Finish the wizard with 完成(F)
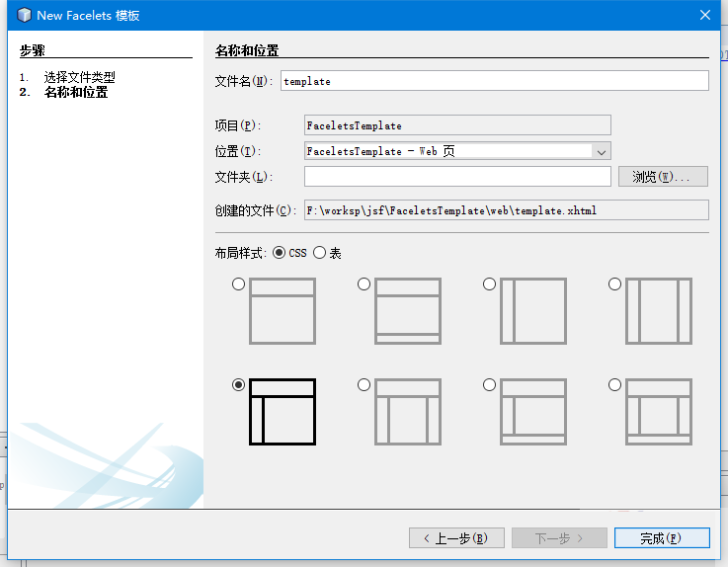Viewport: 728px width, 567px height. pyautogui.click(x=662, y=538)
